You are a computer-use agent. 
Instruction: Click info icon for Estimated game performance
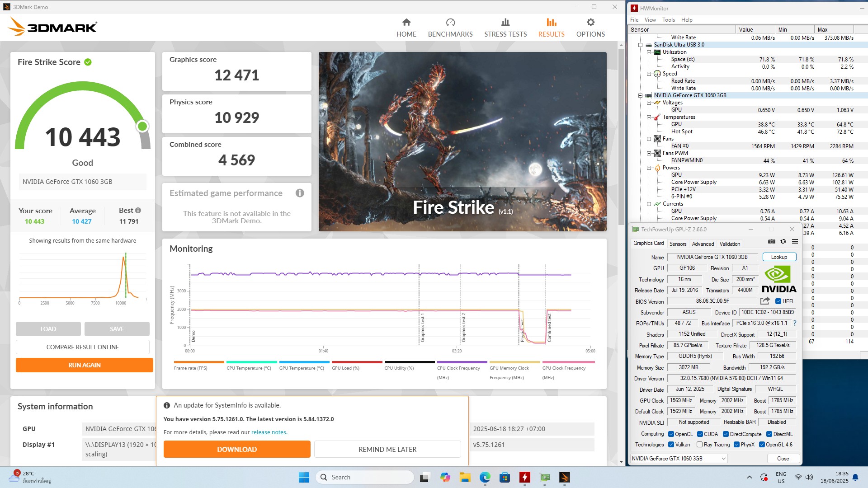click(300, 193)
